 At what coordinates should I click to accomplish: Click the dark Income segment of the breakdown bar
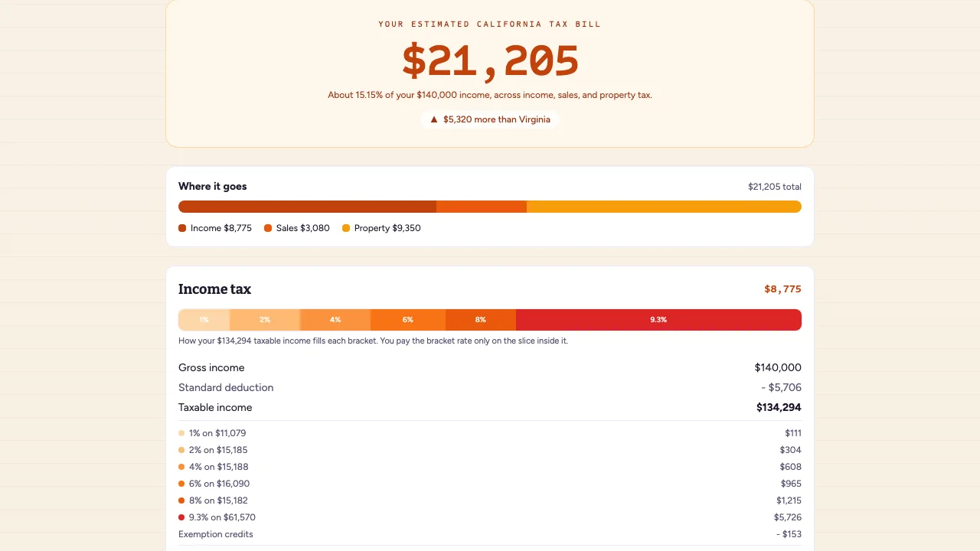[x=307, y=207]
